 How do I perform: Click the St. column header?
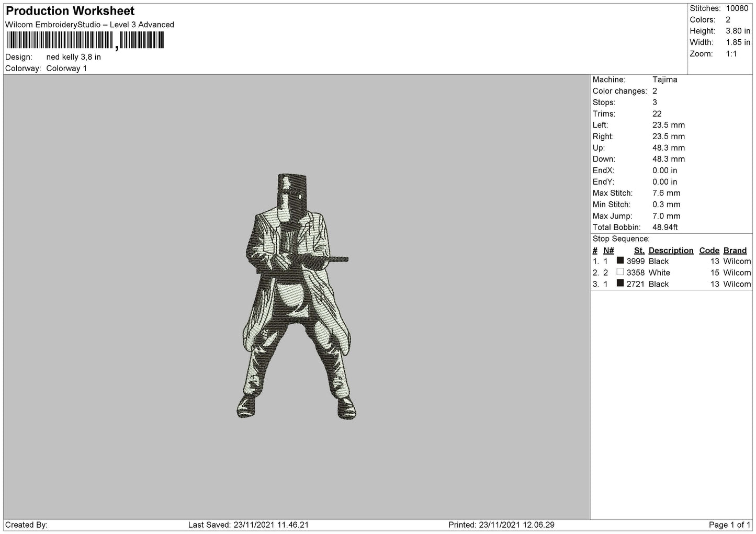click(x=639, y=251)
